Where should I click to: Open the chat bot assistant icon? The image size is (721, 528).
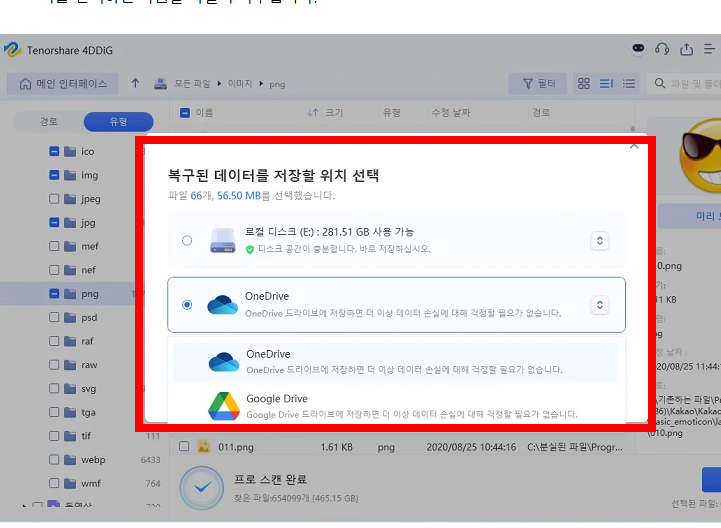coord(638,48)
